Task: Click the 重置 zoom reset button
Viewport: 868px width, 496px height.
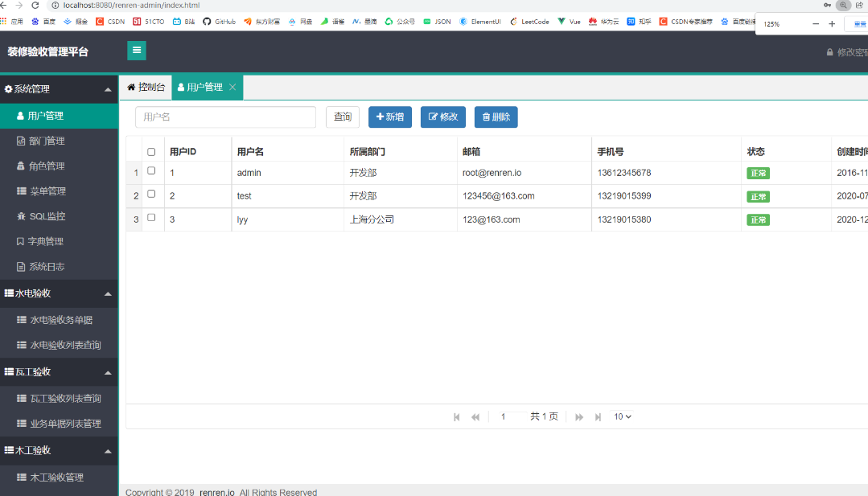Action: 858,24
